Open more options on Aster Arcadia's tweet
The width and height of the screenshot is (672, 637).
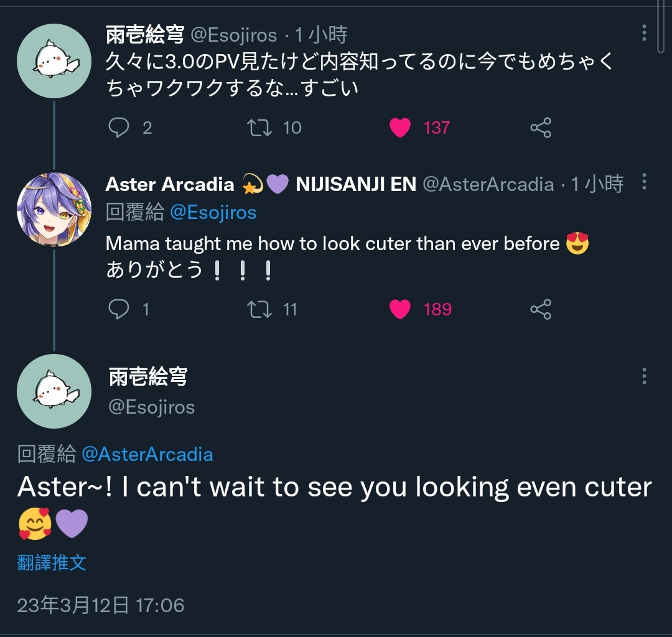pos(644,182)
